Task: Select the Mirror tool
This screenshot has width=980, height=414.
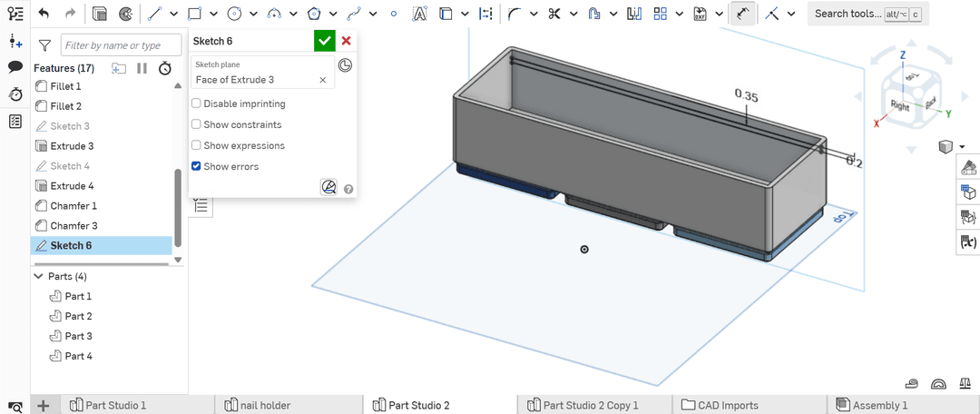Action: [634, 13]
